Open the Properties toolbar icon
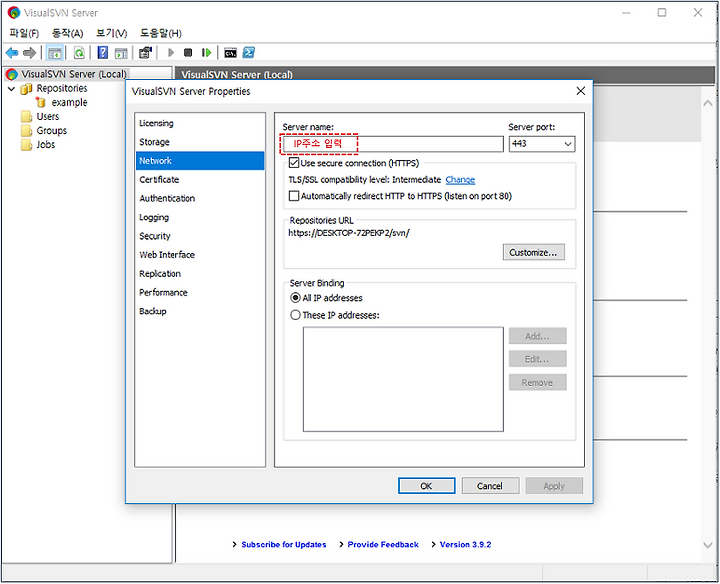 click(145, 53)
